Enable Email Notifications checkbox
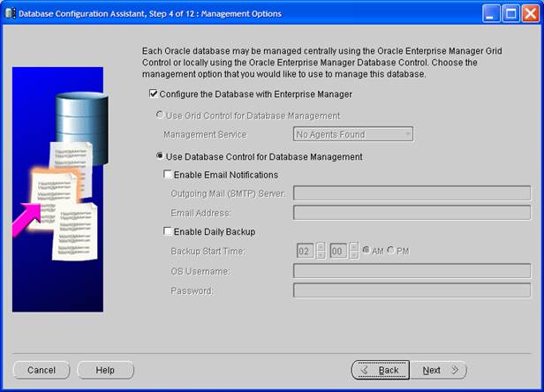 click(168, 174)
